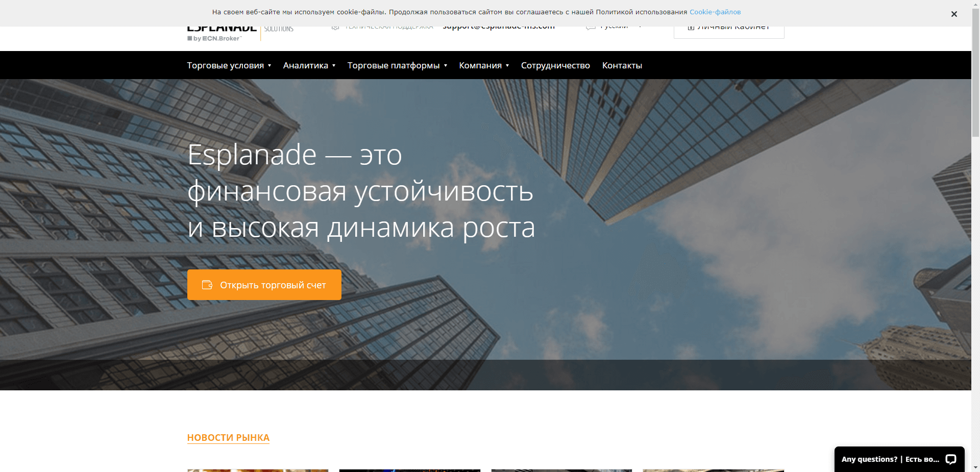Click the Открыть торговый счет button
Screen dimensions: 980x472
tap(264, 285)
